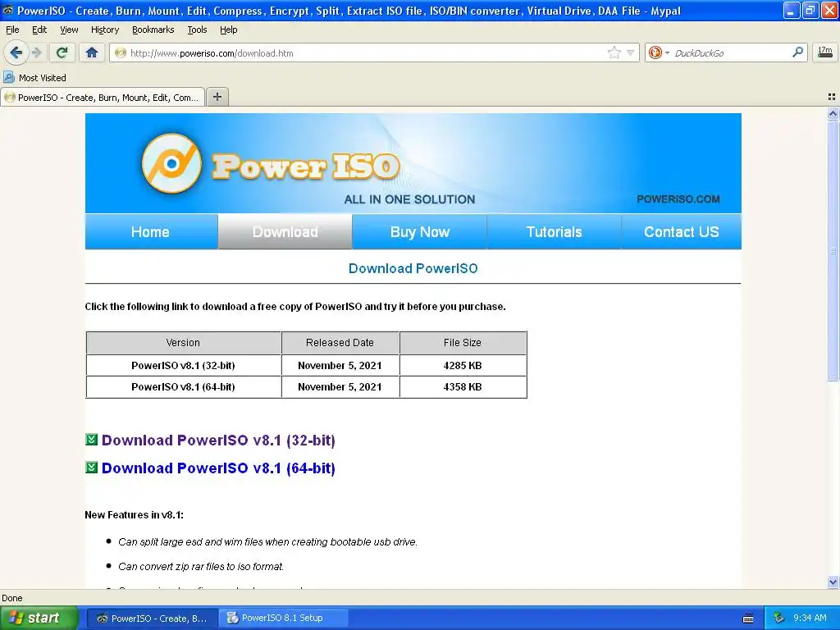840x630 pixels.
Task: Go forward with the browser forward arrow
Action: coord(36,52)
